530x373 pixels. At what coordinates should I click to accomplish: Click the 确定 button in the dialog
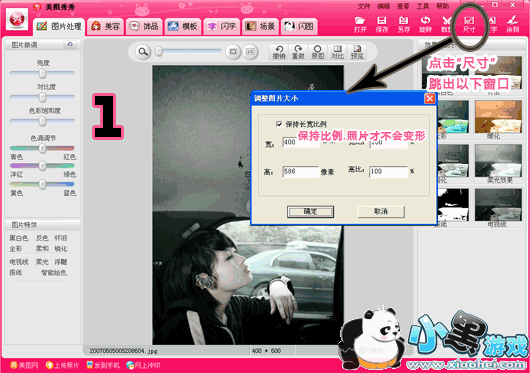coord(310,212)
